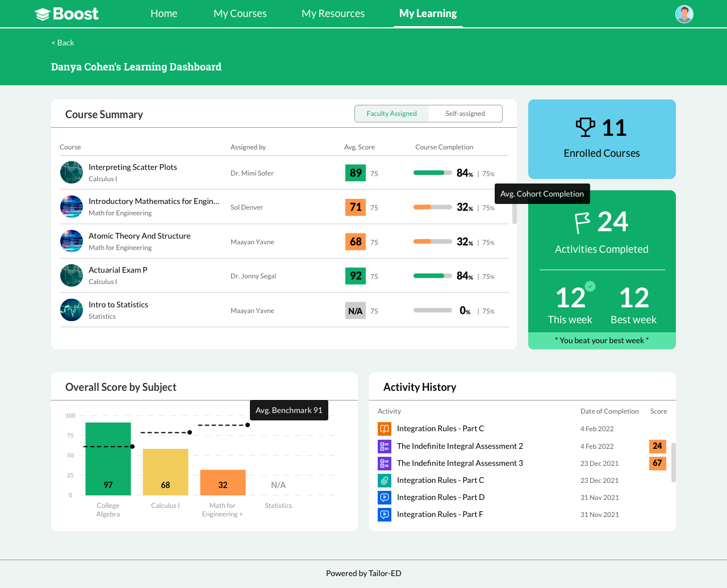Image resolution: width=727 pixels, height=588 pixels.
Task: Click purple assessment icon for Indefinite Integral Assessment 2
Action: click(x=385, y=447)
